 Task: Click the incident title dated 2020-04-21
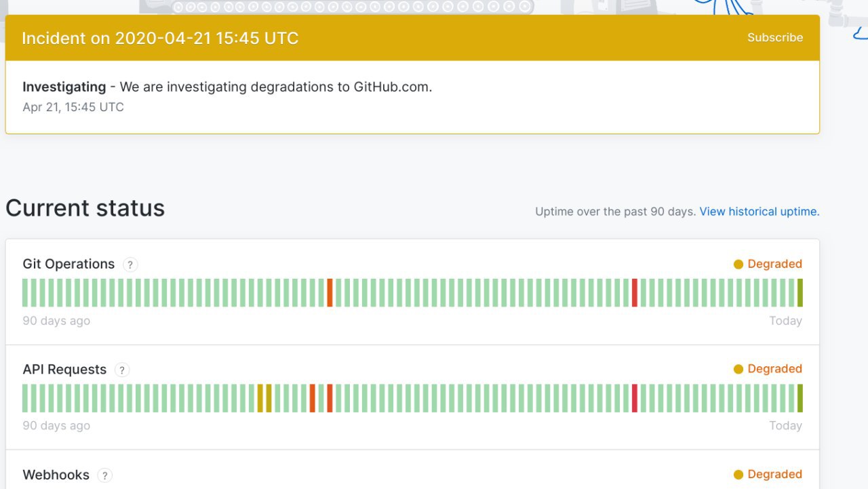(160, 38)
